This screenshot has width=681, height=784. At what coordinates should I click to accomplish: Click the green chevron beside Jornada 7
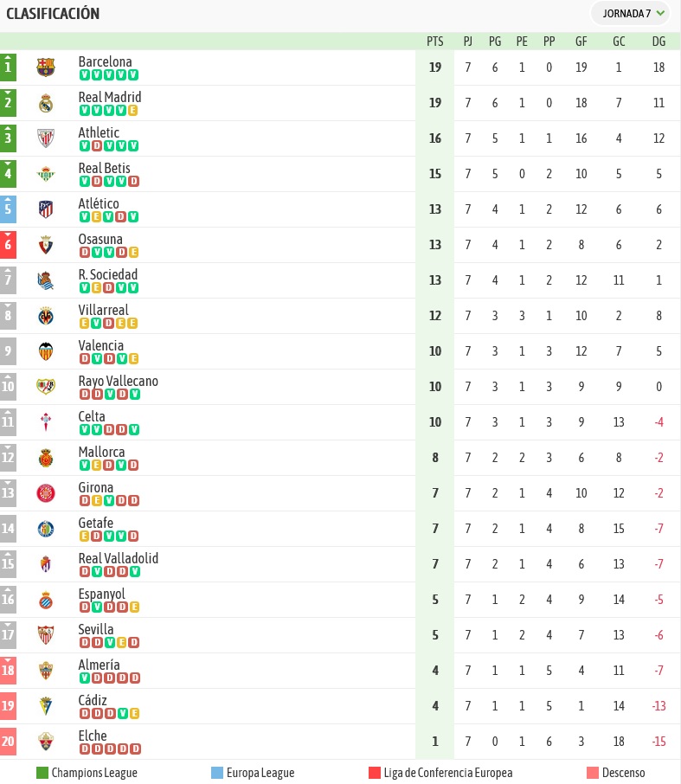pyautogui.click(x=660, y=13)
